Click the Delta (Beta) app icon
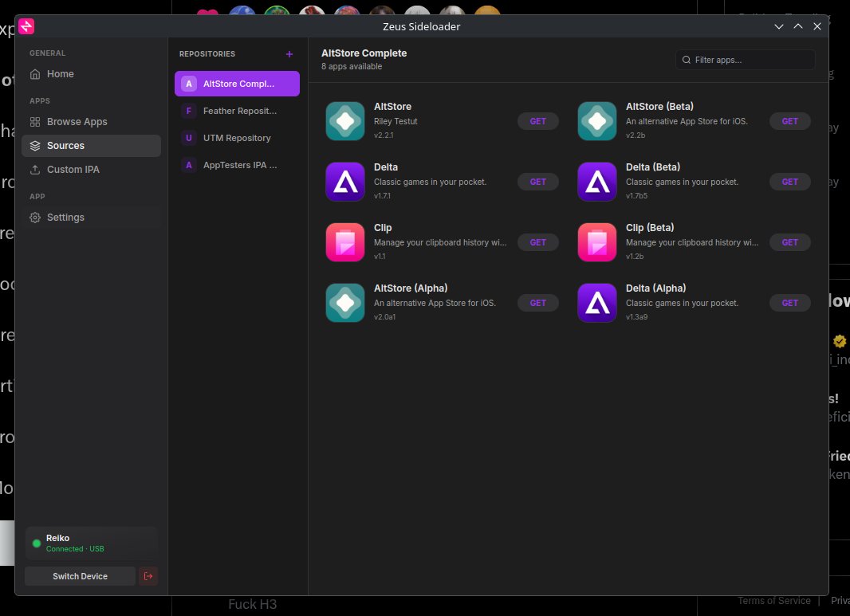Viewport: 850px width, 616px height. (x=597, y=182)
